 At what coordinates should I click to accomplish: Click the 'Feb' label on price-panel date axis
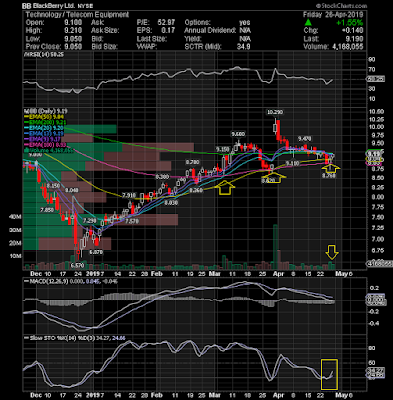pyautogui.click(x=157, y=274)
